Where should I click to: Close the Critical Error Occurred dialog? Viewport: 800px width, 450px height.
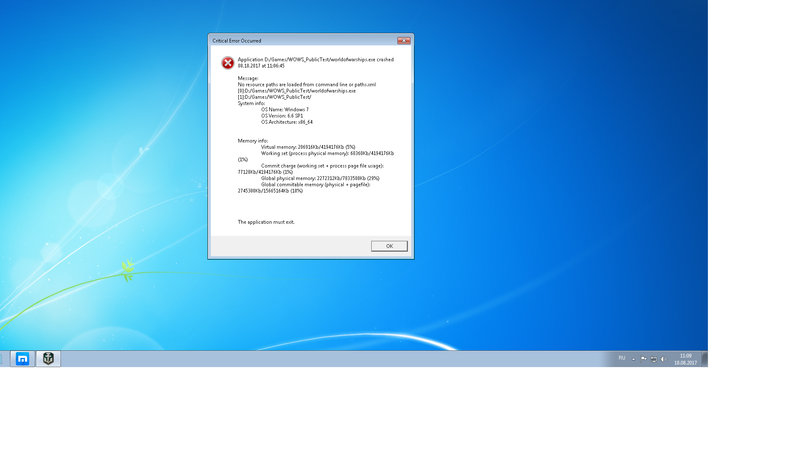tap(402, 41)
